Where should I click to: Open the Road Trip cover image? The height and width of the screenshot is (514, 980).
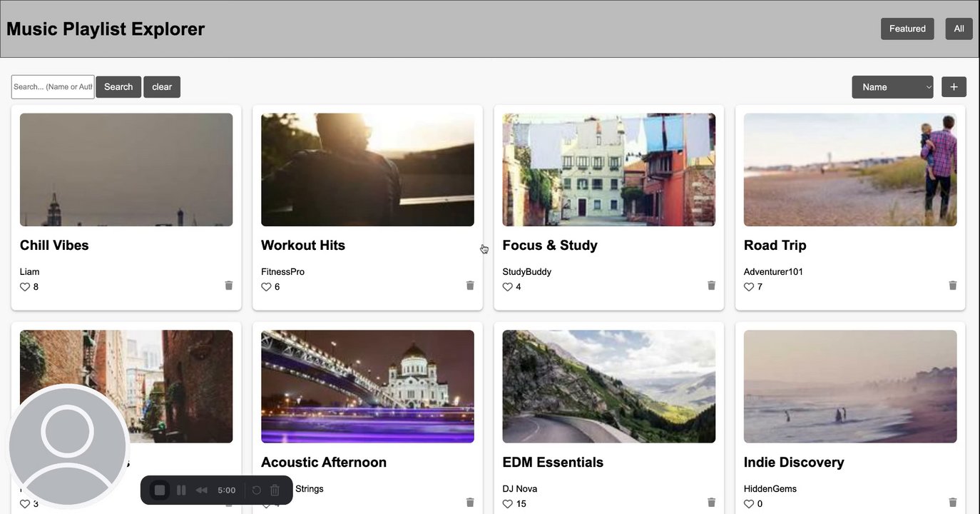point(850,170)
